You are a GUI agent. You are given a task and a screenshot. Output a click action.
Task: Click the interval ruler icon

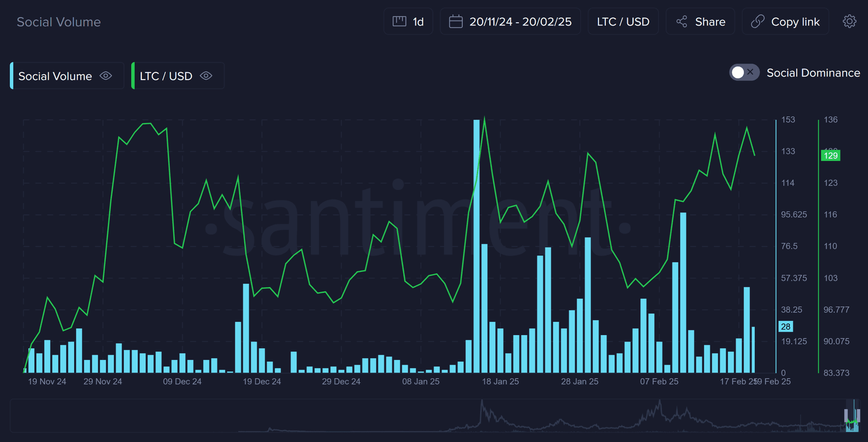click(400, 21)
